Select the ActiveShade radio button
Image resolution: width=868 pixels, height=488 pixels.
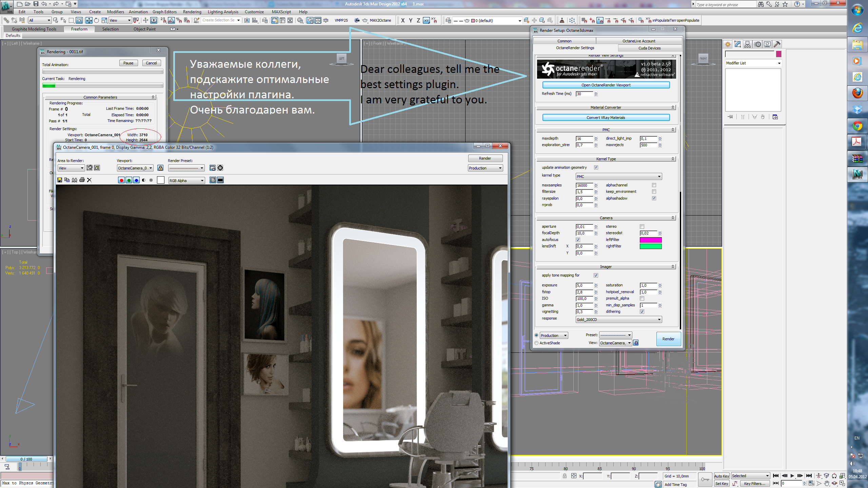pyautogui.click(x=536, y=343)
